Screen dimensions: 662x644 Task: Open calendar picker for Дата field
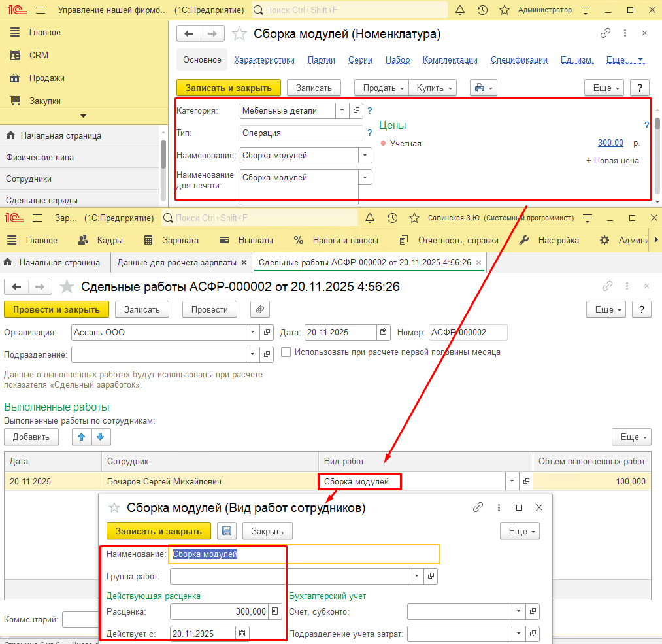(x=384, y=332)
